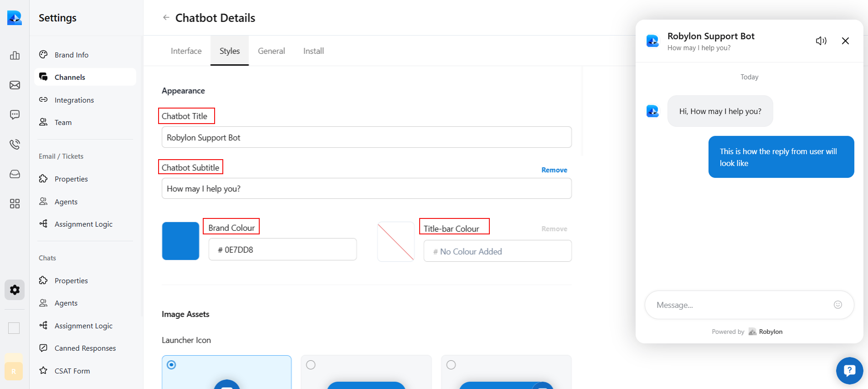The width and height of the screenshot is (868, 389).
Task: Open Integrations settings
Action: pos(85,100)
